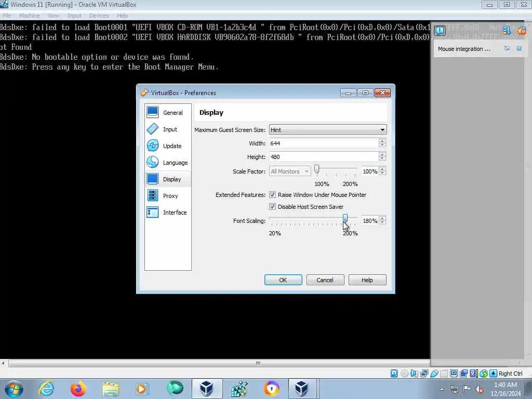Open the Devices menu
The image size is (532, 399).
pos(99,16)
